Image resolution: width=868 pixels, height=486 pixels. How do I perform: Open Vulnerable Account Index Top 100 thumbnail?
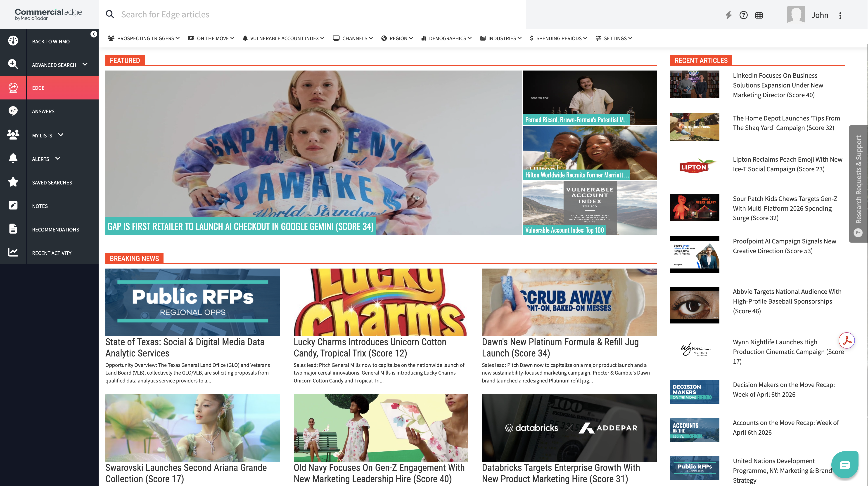click(590, 208)
